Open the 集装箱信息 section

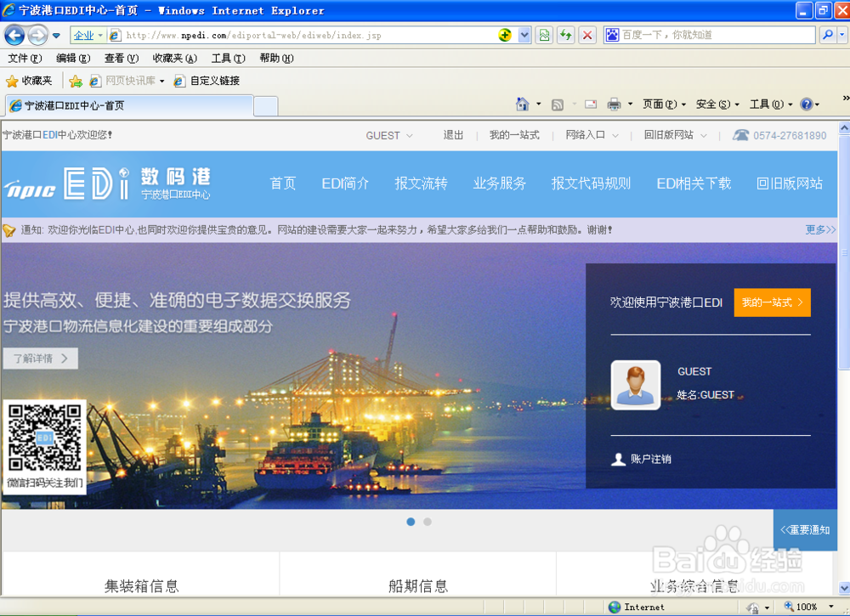pos(141,585)
